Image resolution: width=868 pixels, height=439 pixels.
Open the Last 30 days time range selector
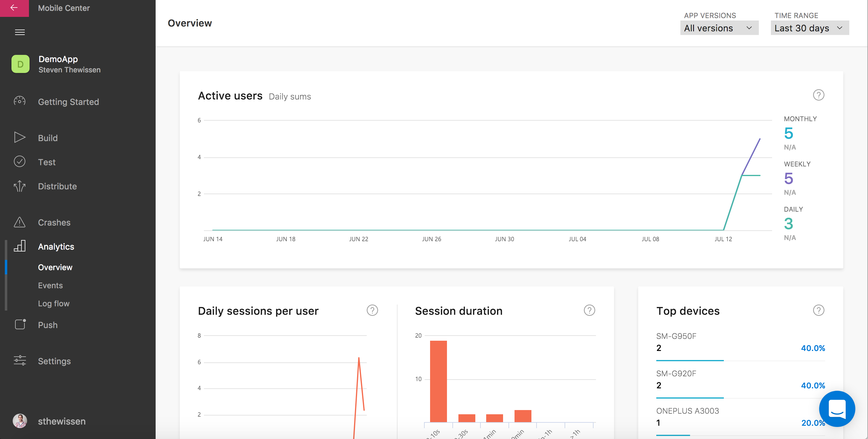click(x=809, y=28)
